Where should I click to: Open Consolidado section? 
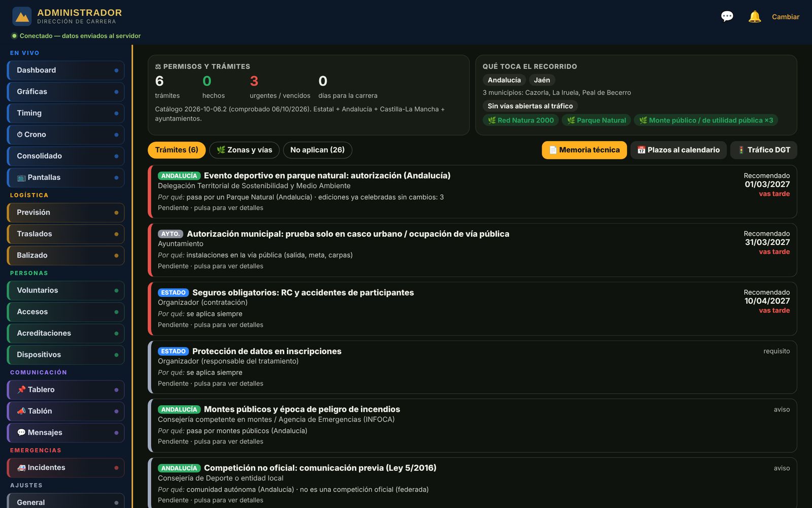pyautogui.click(x=65, y=156)
